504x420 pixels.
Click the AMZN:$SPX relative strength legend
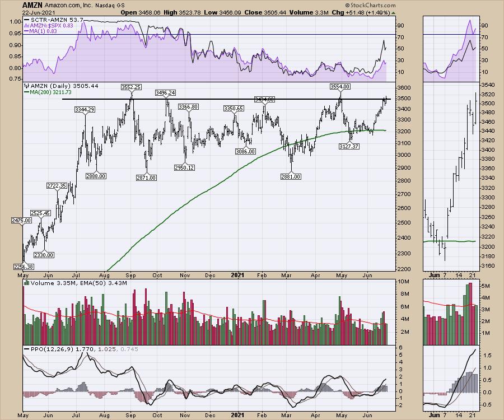47,27
